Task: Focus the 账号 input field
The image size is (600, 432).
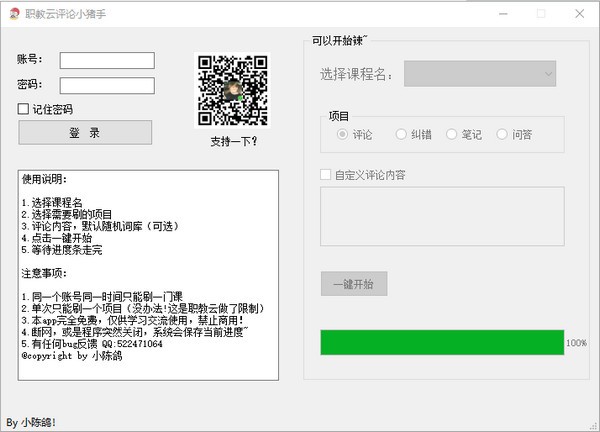Action: point(107,60)
